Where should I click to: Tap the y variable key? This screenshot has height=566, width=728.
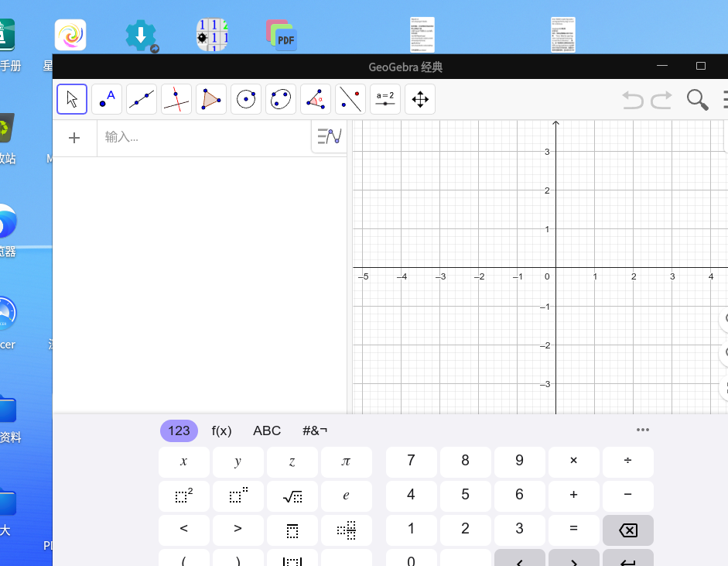238,462
